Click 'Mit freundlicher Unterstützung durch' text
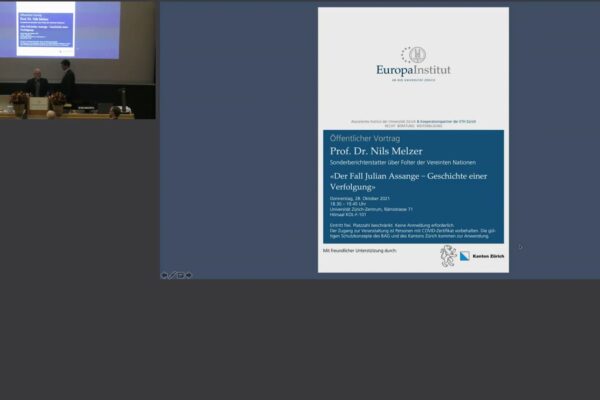The image size is (600, 400). [360, 251]
